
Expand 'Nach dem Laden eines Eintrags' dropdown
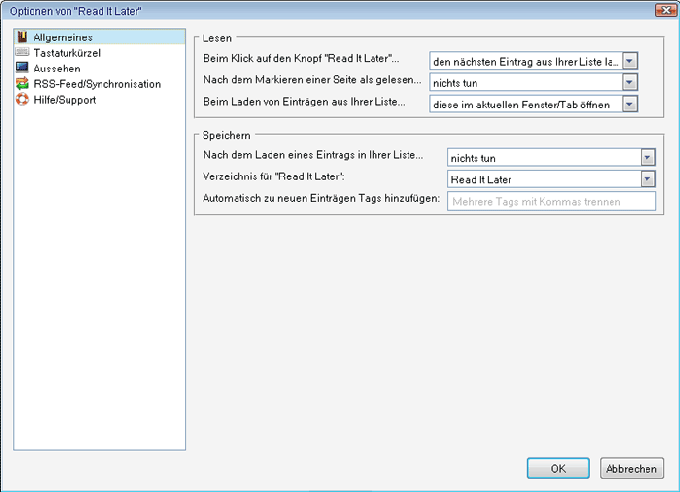coord(551,158)
